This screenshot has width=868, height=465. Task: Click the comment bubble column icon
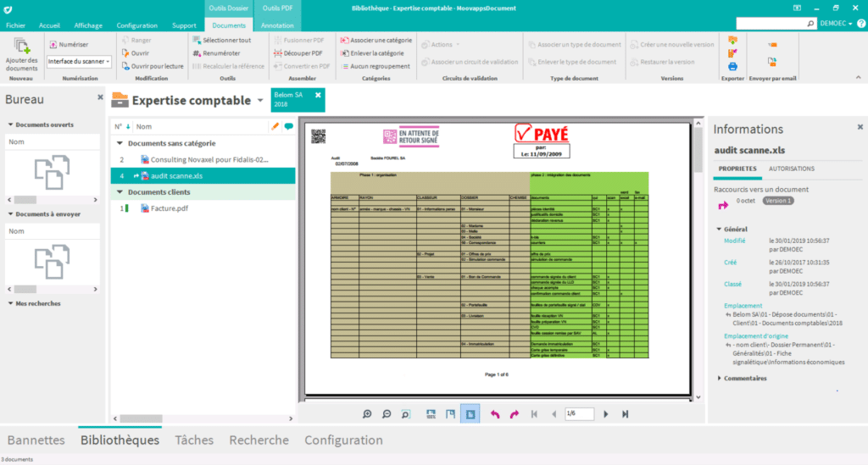point(288,126)
